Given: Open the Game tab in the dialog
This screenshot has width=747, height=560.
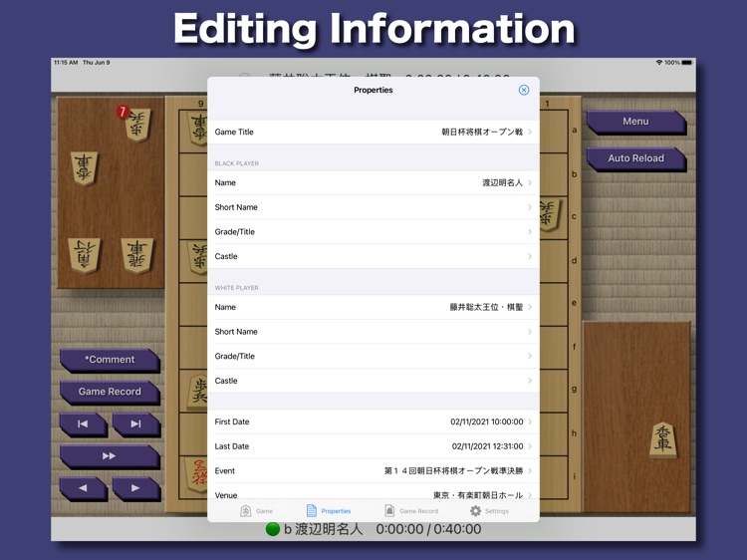Looking at the screenshot, I should tap(257, 511).
